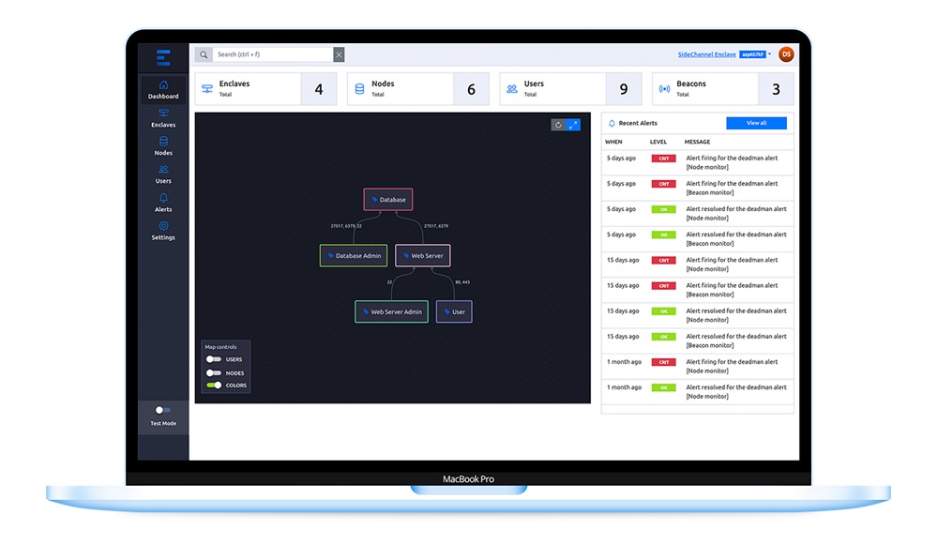Image resolution: width=938 pixels, height=560 pixels.
Task: Select Dashboard in the sidebar navigation
Action: [163, 90]
